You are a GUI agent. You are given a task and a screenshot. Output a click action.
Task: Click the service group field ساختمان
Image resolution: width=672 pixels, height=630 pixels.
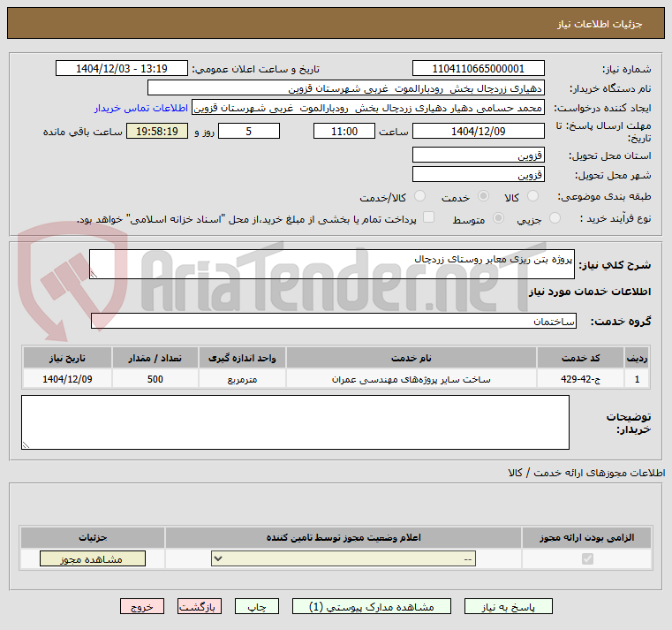click(334, 321)
